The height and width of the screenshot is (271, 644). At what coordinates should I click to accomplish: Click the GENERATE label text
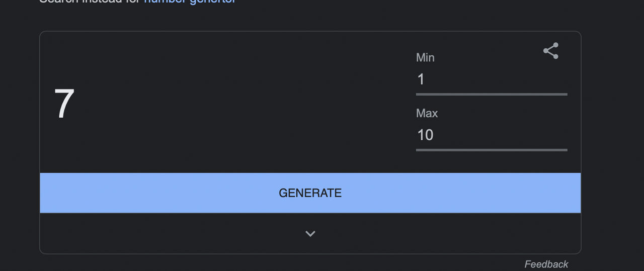[310, 193]
